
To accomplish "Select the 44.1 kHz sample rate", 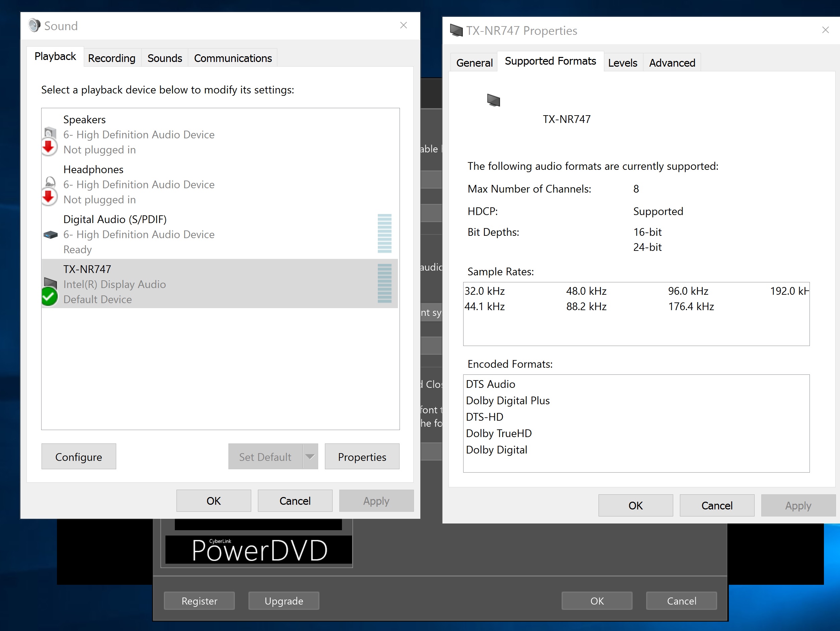I will [x=485, y=306].
